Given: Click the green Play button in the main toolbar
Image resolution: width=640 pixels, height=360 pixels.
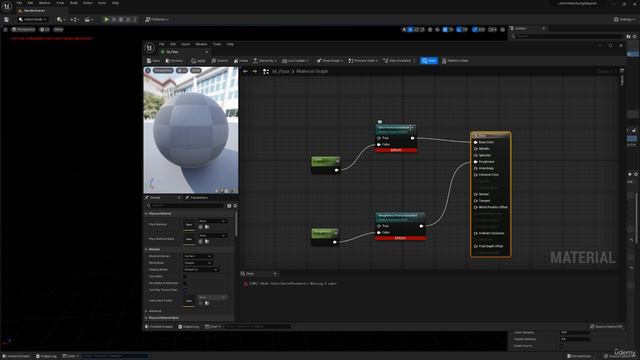Looking at the screenshot, I should click(107, 19).
